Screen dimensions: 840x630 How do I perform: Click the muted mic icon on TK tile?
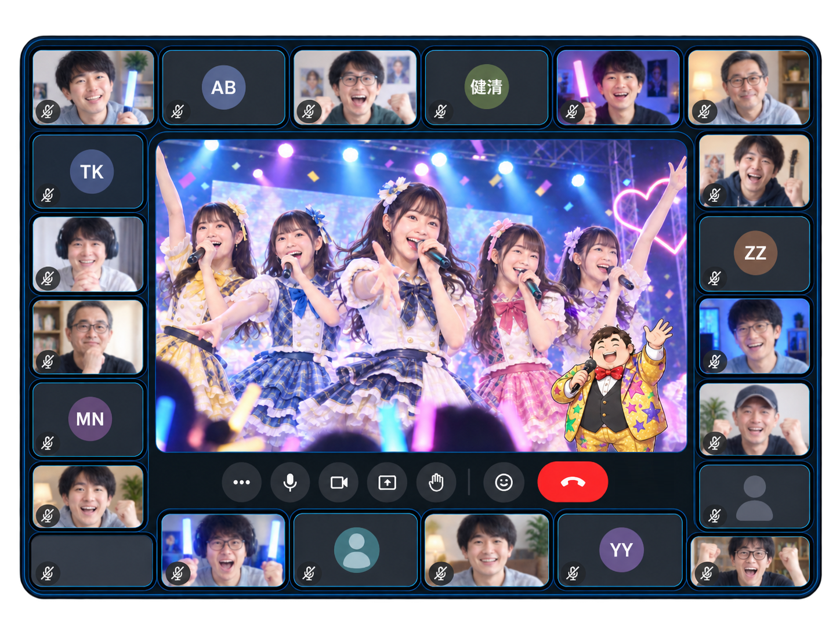(x=48, y=195)
